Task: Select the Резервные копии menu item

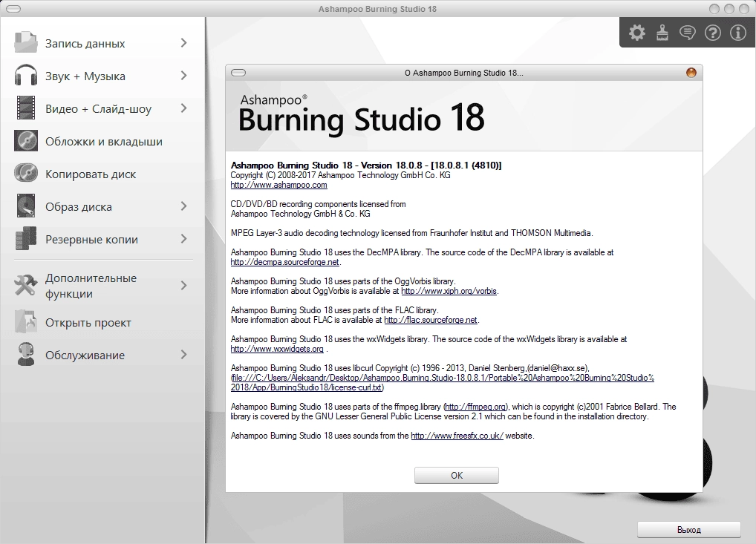Action: (x=102, y=239)
